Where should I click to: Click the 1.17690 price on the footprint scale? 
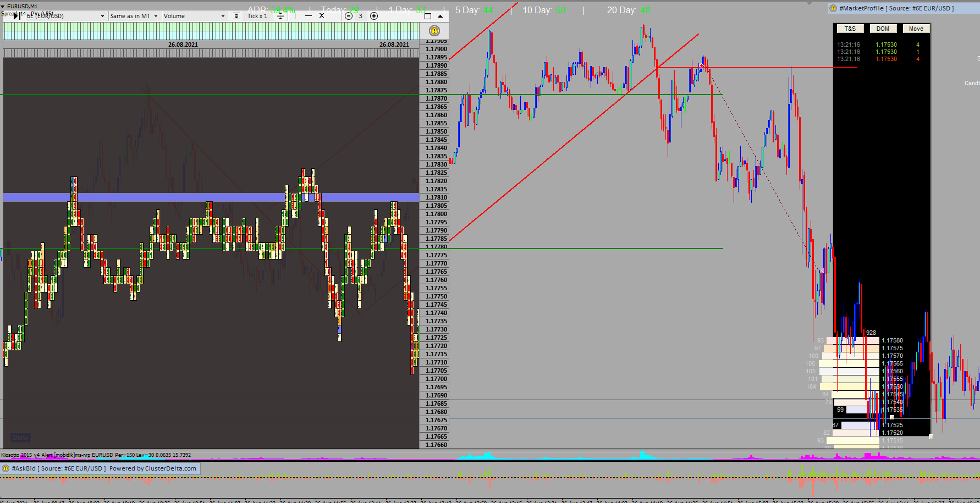pyautogui.click(x=436, y=395)
